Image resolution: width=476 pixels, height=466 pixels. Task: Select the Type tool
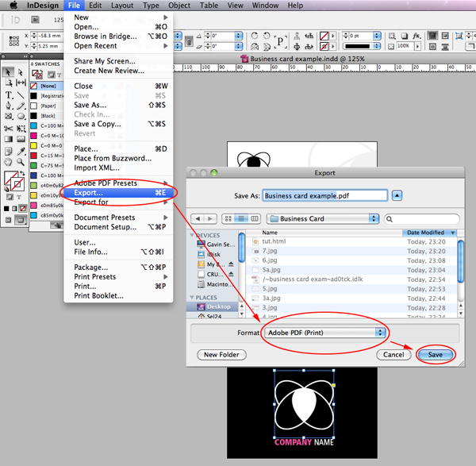9,95
